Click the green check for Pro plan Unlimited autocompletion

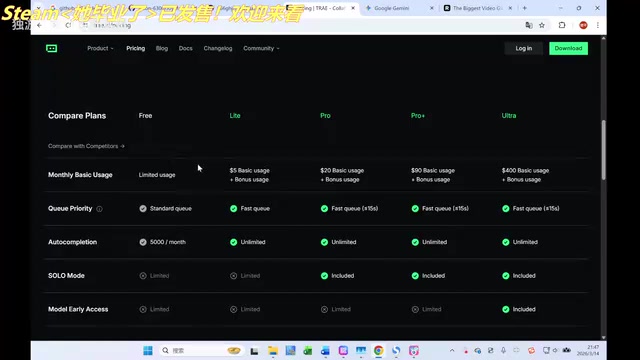coord(324,242)
